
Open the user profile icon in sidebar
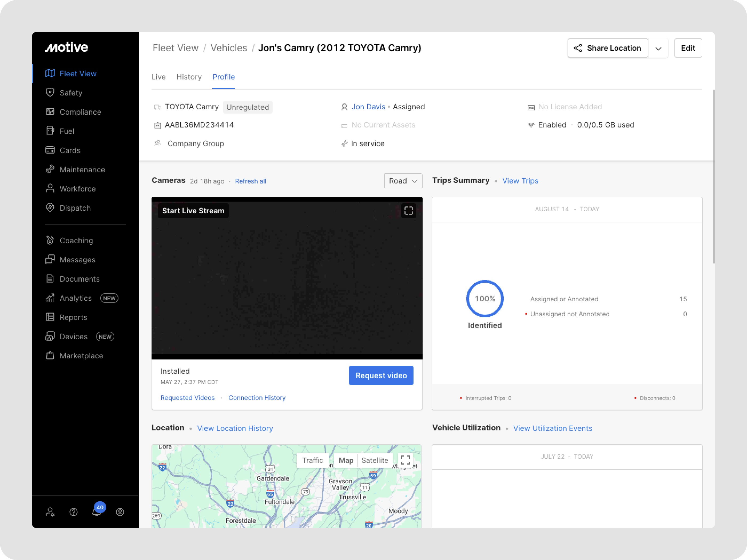coord(120,512)
